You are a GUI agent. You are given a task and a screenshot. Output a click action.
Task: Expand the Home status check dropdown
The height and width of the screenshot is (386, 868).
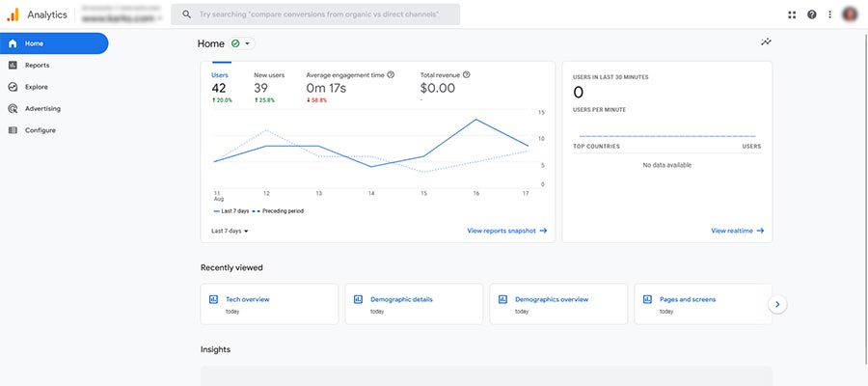(x=242, y=43)
